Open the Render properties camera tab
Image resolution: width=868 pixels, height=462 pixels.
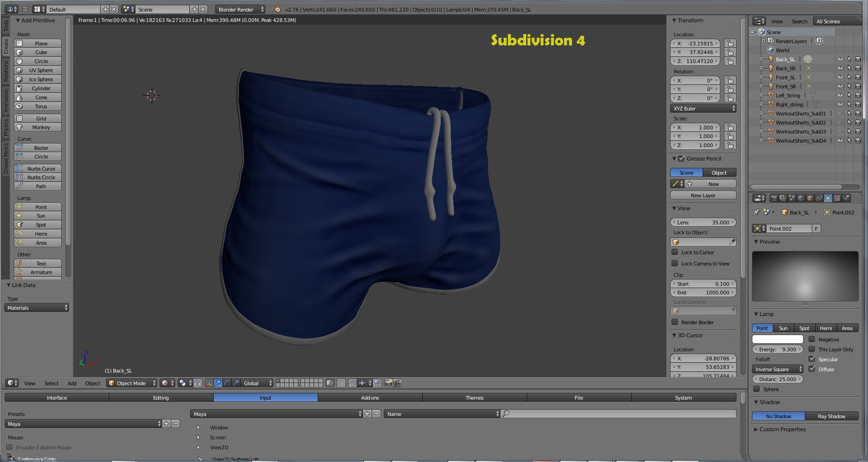click(774, 198)
